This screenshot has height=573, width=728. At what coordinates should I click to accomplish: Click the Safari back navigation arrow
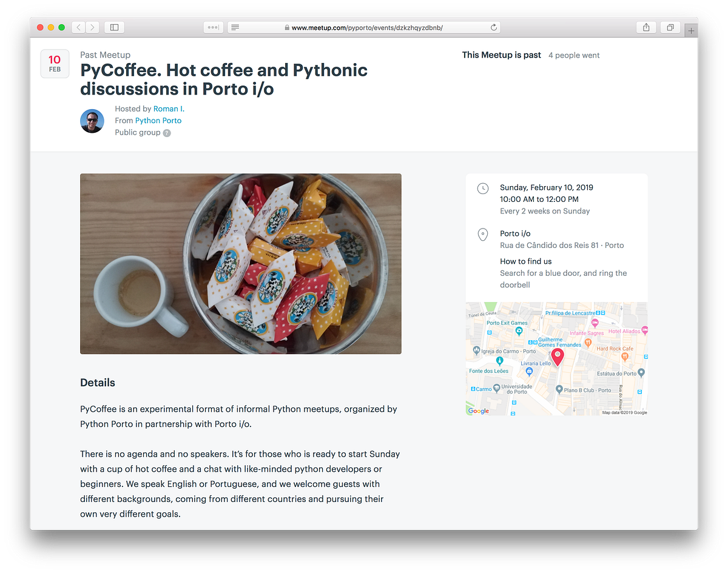pos(79,27)
